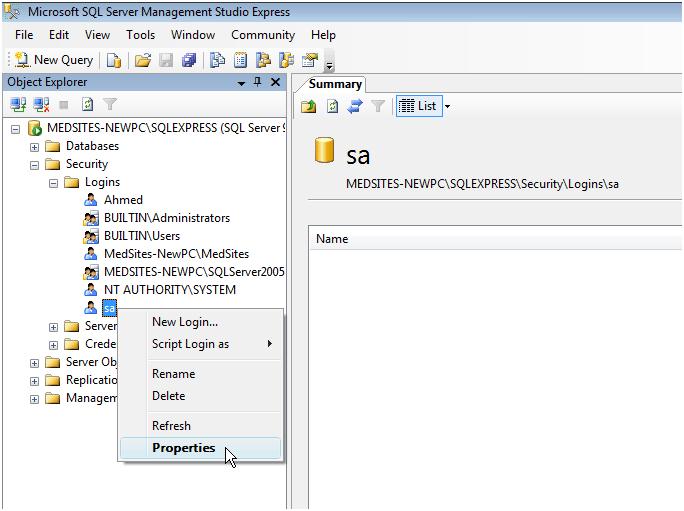684x511 pixels.
Task: Open the Script Login as submenu
Action: click(x=201, y=344)
